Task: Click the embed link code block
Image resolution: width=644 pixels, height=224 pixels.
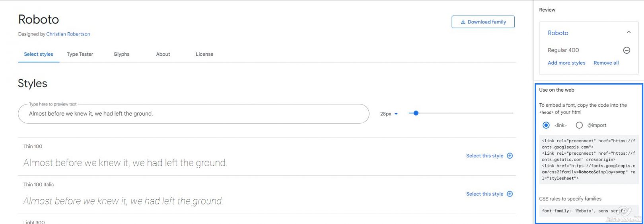Action: click(588, 159)
